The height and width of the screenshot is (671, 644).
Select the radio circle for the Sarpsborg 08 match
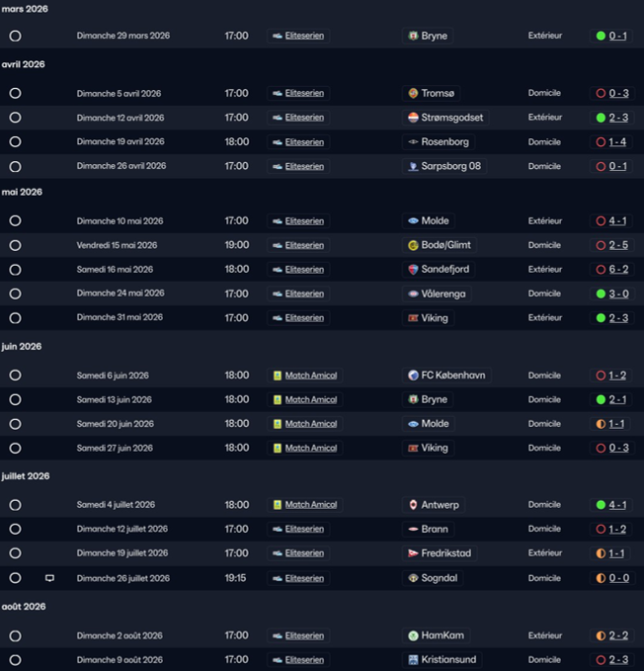[15, 166]
